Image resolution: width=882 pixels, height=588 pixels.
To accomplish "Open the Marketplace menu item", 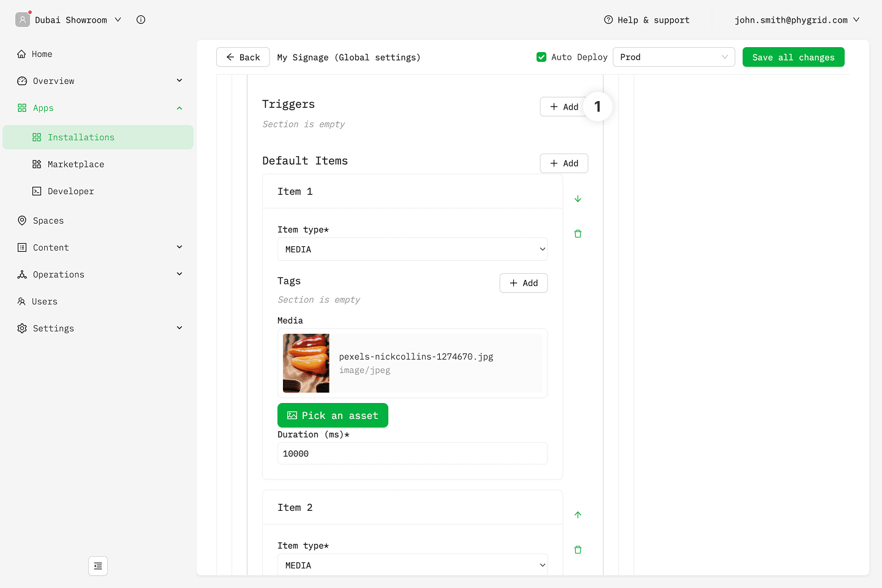I will 76,164.
